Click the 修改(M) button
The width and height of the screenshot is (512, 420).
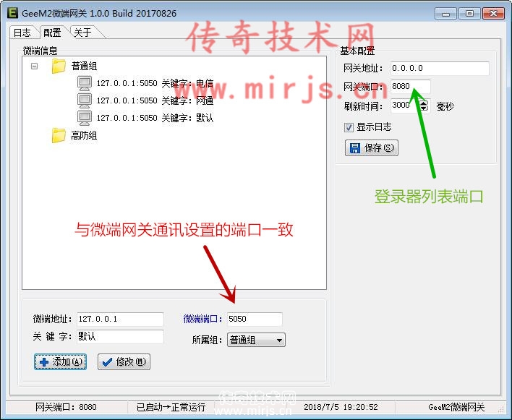click(x=124, y=362)
